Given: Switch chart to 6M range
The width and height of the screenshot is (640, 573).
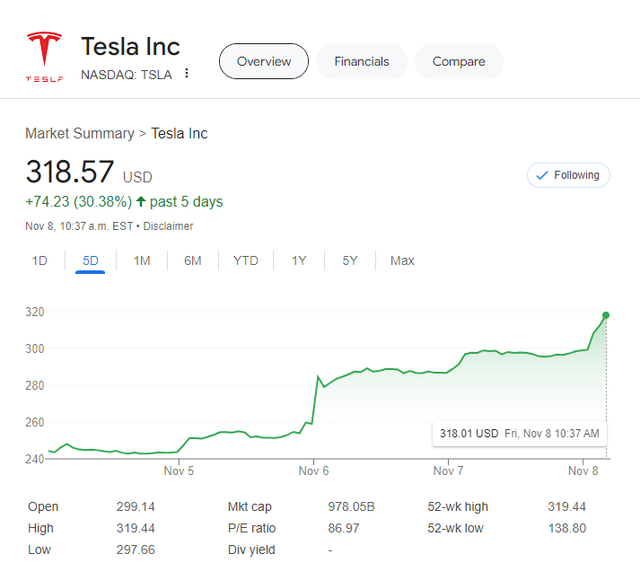Looking at the screenshot, I should point(193,261).
